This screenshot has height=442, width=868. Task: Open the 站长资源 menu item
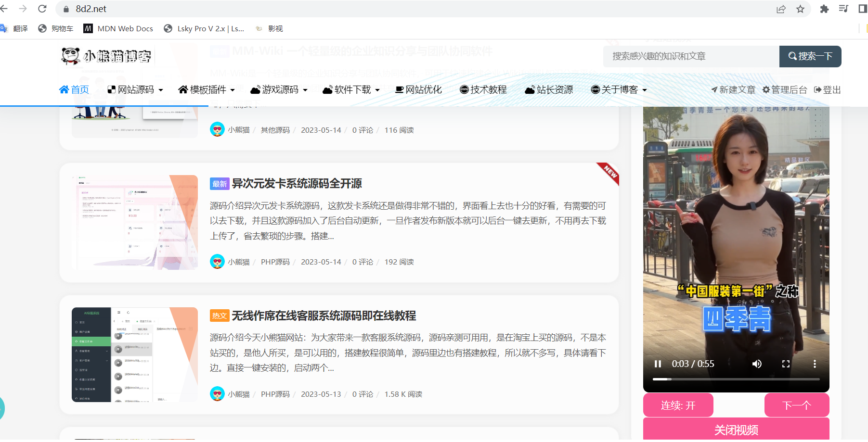pyautogui.click(x=549, y=89)
